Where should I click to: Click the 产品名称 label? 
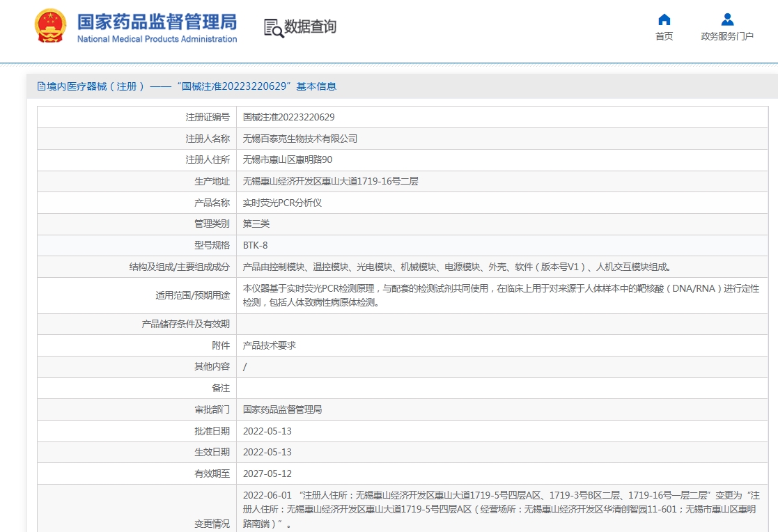(x=212, y=203)
